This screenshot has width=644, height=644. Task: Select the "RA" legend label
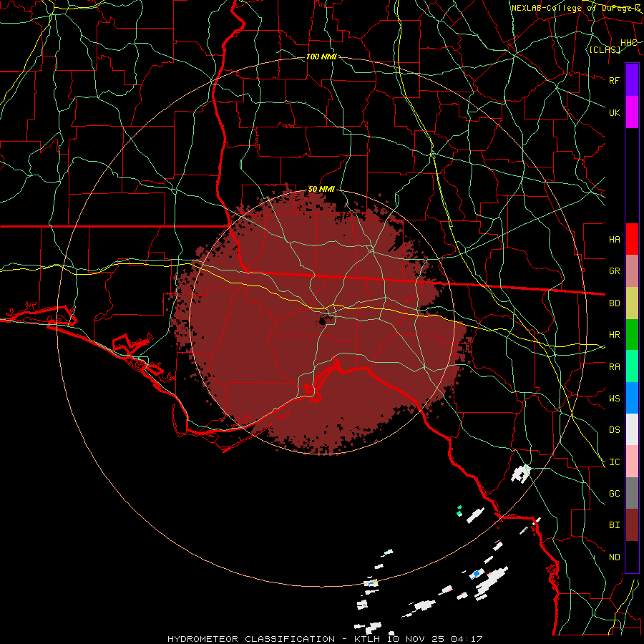pos(615,367)
